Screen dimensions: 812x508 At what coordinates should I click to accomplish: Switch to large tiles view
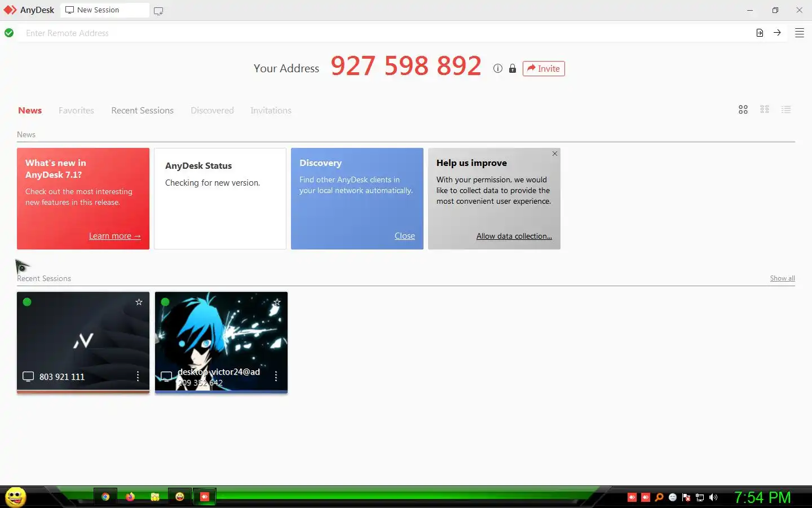[743, 110]
